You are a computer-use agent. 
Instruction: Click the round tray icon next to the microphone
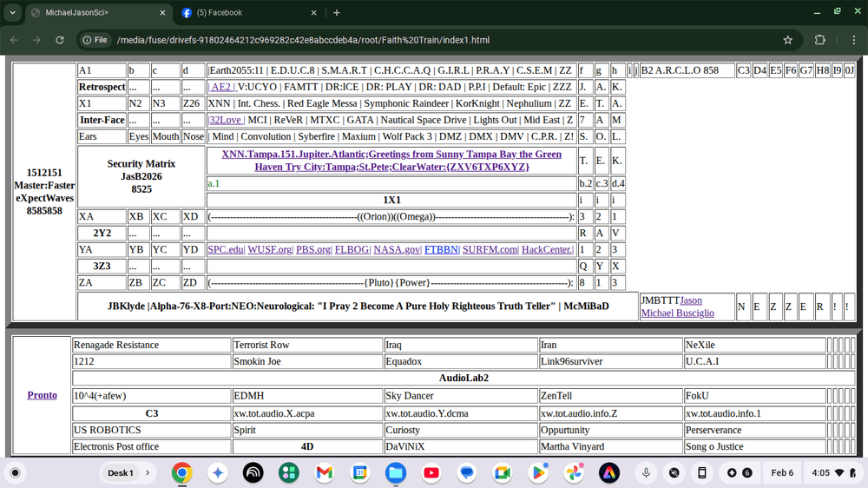tap(674, 473)
